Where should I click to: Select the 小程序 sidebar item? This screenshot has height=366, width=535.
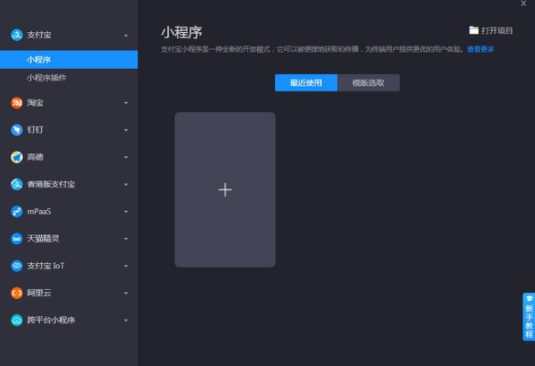click(x=69, y=60)
